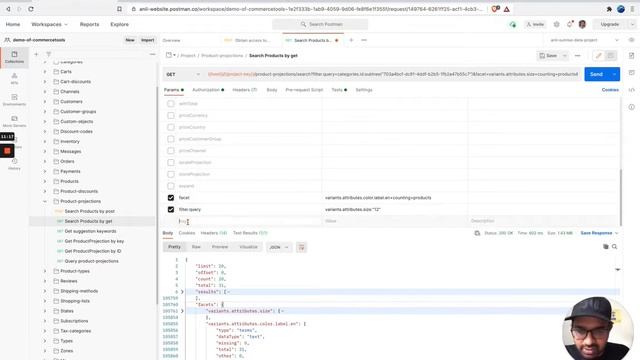
Task: Toggle the response wrap lines icon
Action: coord(301,247)
